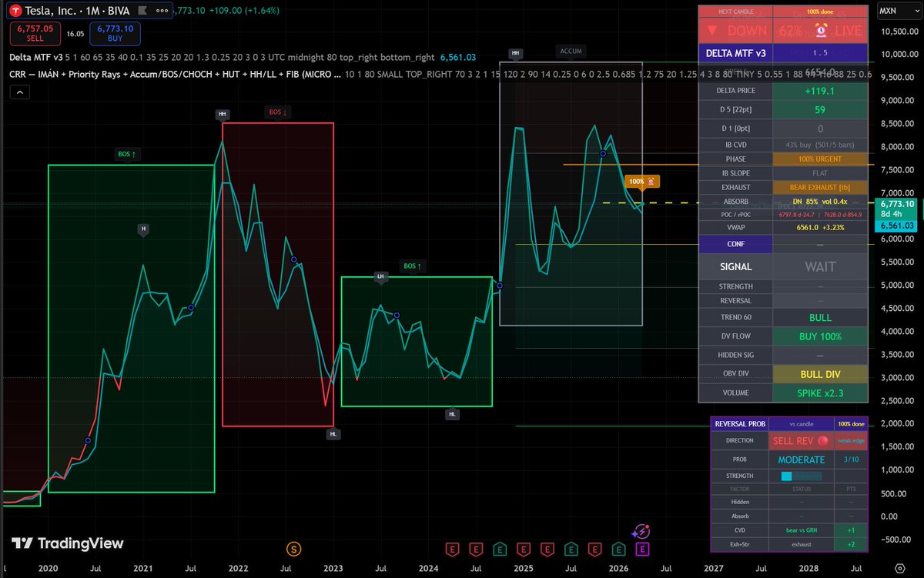The height and width of the screenshot is (578, 924).
Task: Click the purple lightning spark icon
Action: pyautogui.click(x=641, y=531)
